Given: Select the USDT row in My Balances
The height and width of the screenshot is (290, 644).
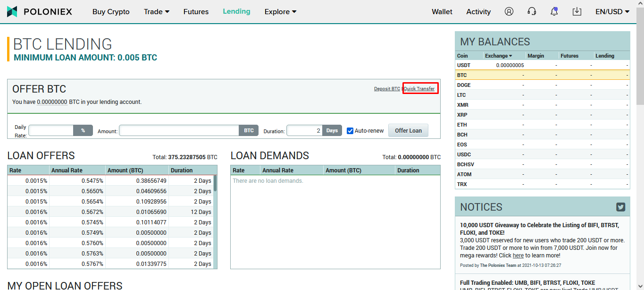Looking at the screenshot, I should 542,65.
